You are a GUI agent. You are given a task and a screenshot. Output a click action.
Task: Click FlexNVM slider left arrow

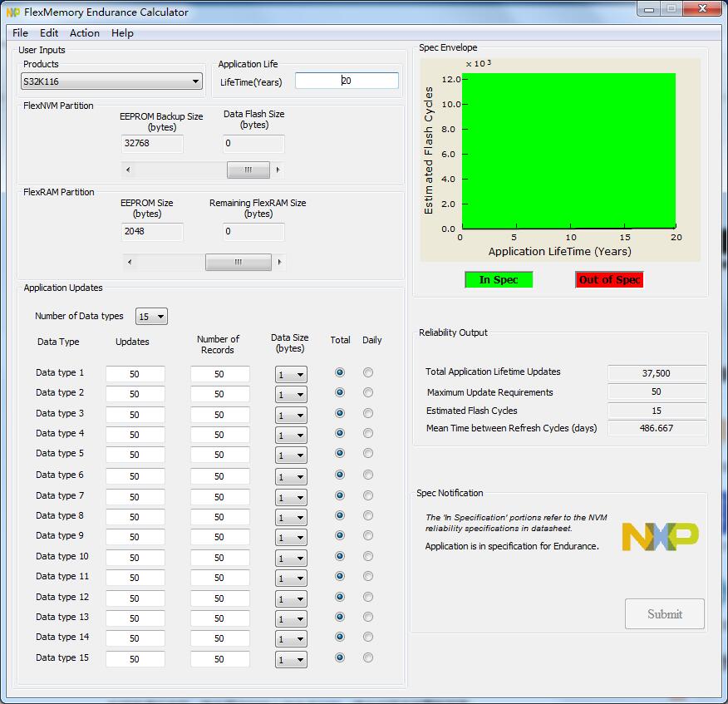pos(127,170)
